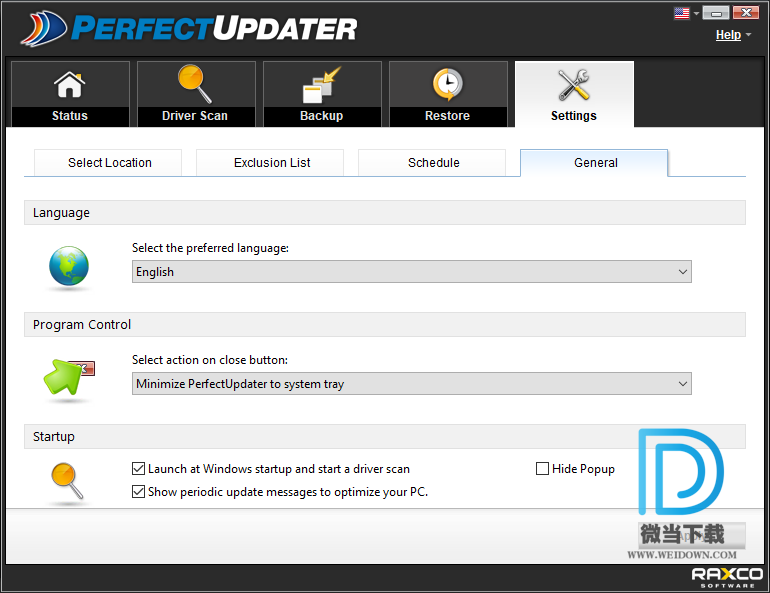Image resolution: width=770 pixels, height=593 pixels.
Task: Click the globe icon under Language
Action: (69, 266)
